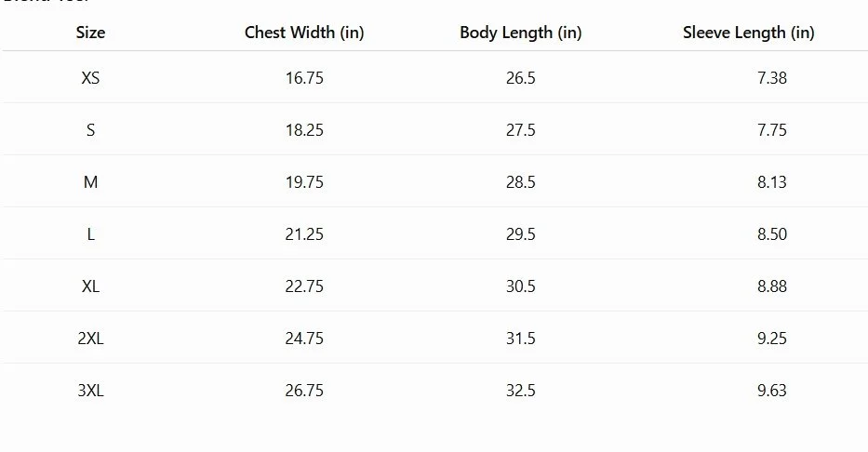Select sleeve length value 8.50

(x=771, y=234)
